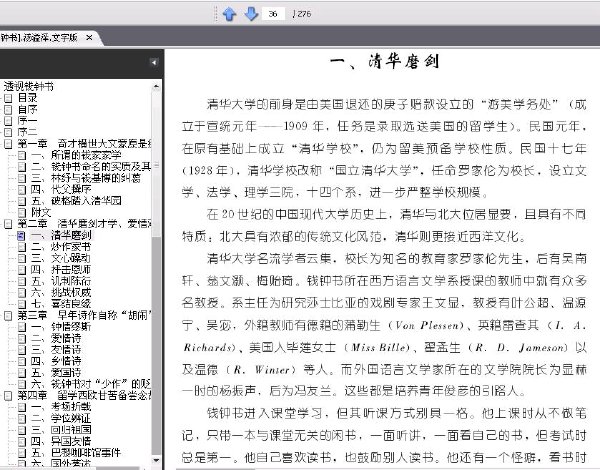
Task: Click page icon beside 附文 bookmark
Action: 22,213
